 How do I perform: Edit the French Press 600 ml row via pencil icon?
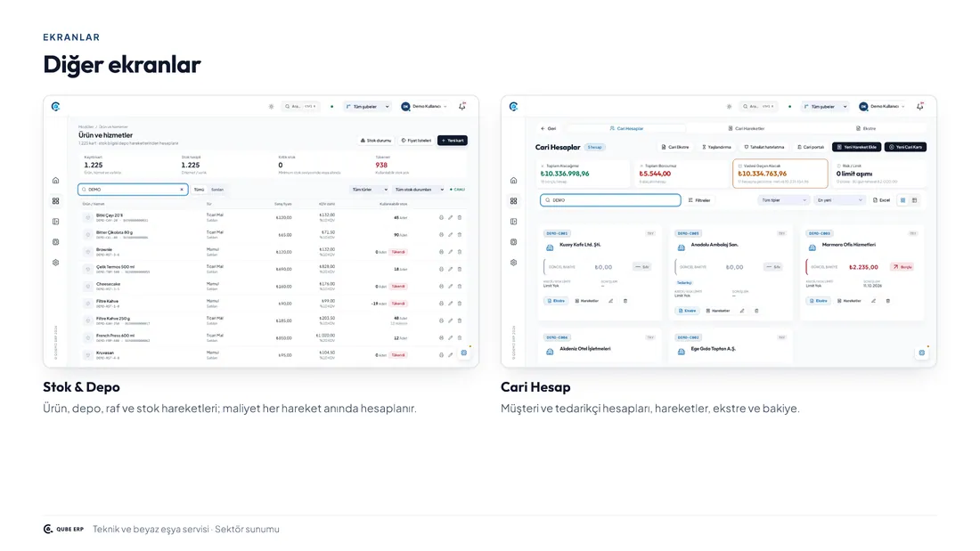pyautogui.click(x=450, y=338)
